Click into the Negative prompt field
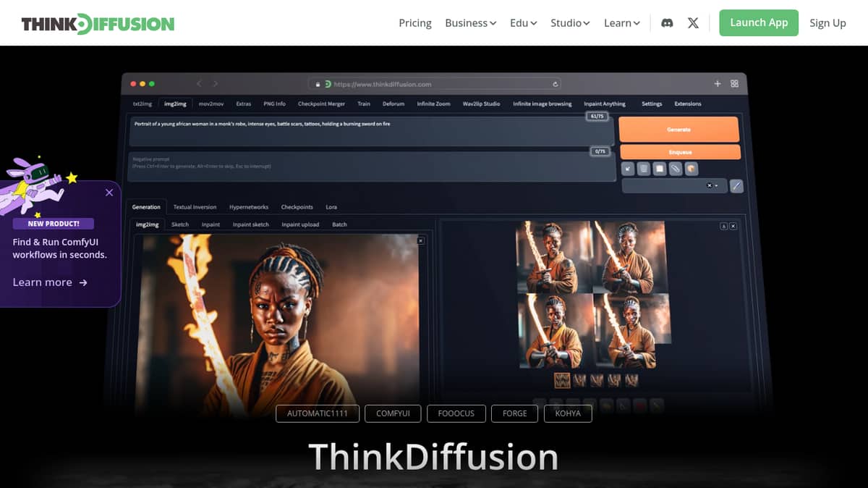 click(372, 167)
